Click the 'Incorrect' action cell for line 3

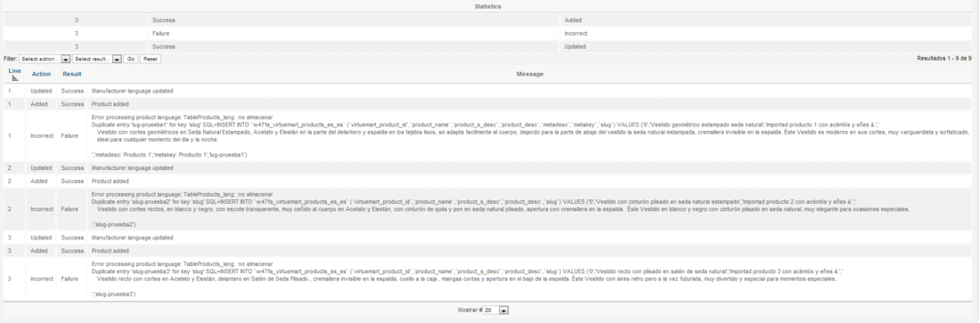[x=41, y=279]
